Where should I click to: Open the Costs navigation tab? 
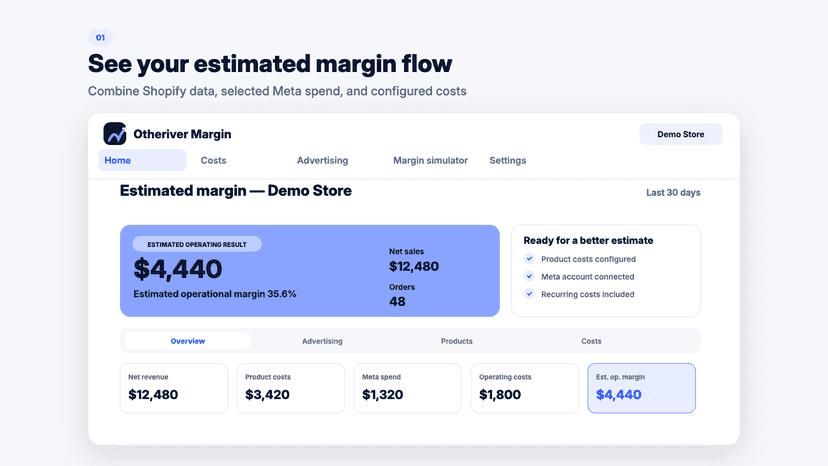tap(213, 160)
